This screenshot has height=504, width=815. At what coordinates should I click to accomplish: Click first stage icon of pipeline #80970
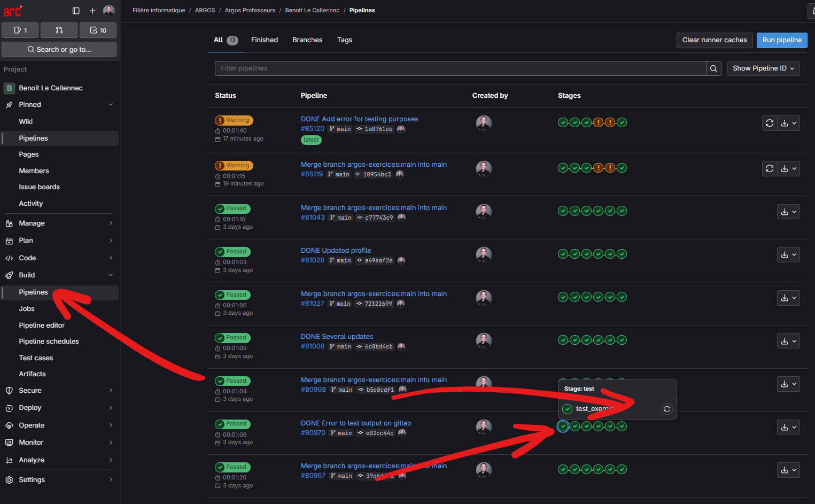coord(563,426)
